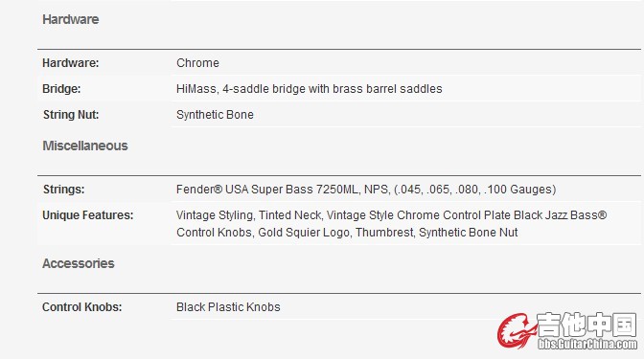Screen dimensions: 644x359
Task: Click the GuitarChina dragon logo icon
Action: [517, 330]
